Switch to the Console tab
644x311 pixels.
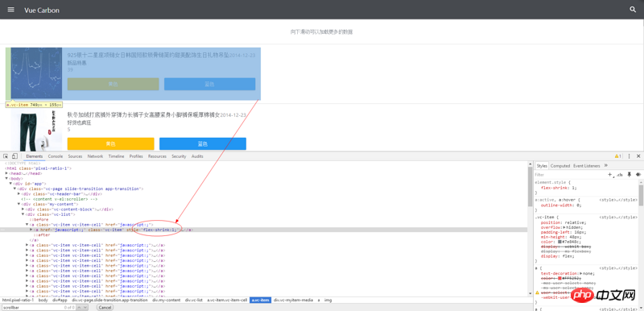click(56, 156)
